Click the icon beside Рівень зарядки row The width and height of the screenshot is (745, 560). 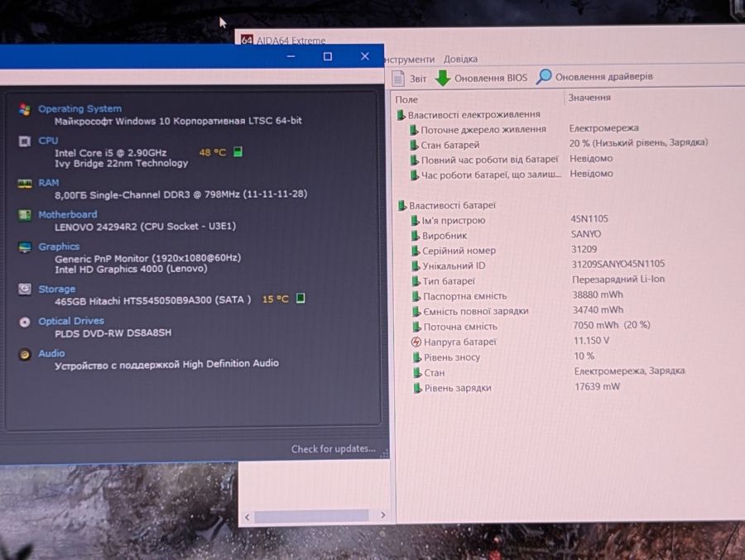pyautogui.click(x=418, y=388)
